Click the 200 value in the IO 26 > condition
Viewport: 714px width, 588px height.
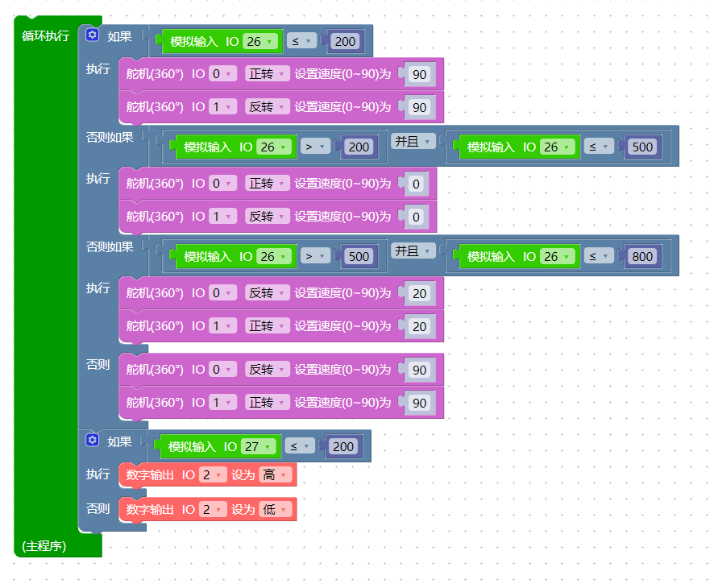tap(359, 147)
